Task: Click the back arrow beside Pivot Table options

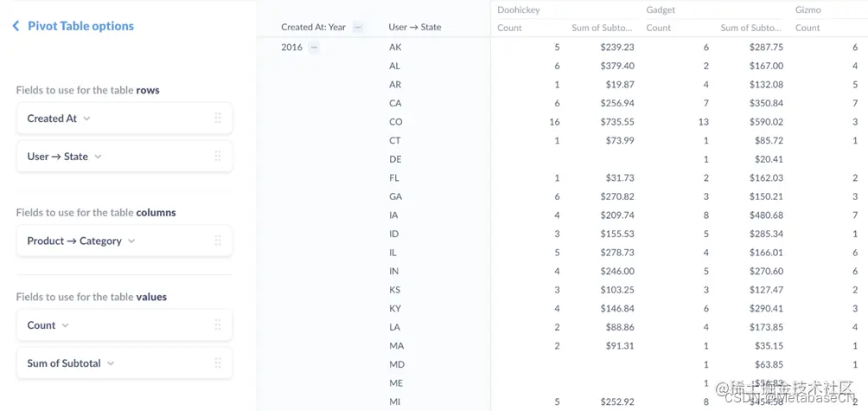Action: click(x=16, y=26)
